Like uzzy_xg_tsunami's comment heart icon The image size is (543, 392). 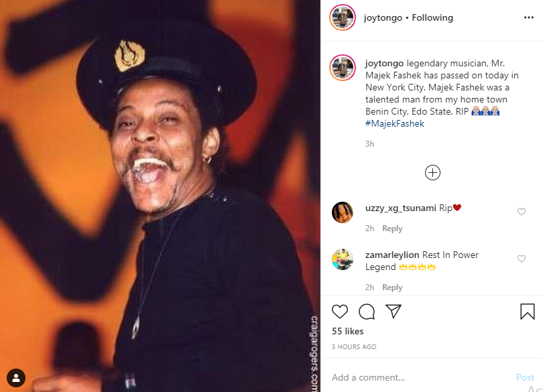[x=522, y=211]
